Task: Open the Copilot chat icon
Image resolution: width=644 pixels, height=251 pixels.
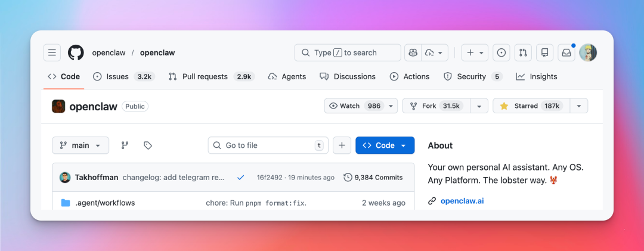Action: (413, 52)
